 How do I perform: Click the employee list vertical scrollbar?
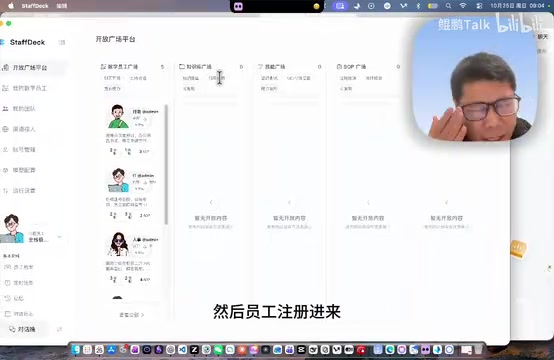tap(166, 164)
